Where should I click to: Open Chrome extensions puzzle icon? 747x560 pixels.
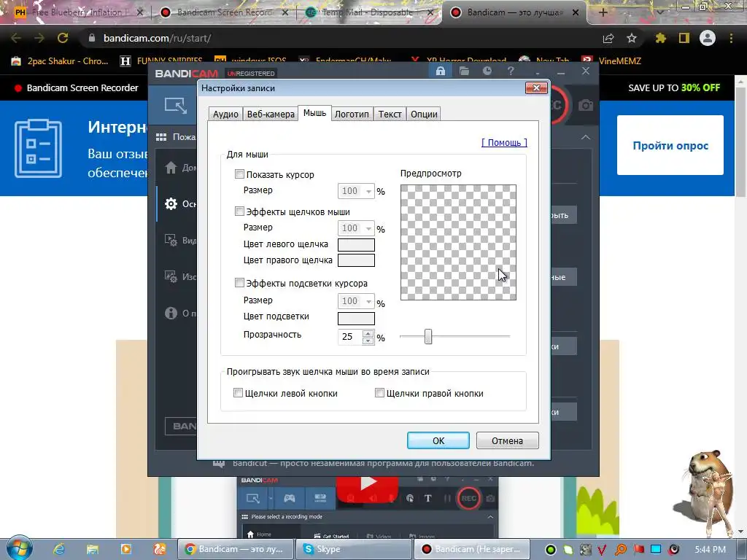coord(660,38)
